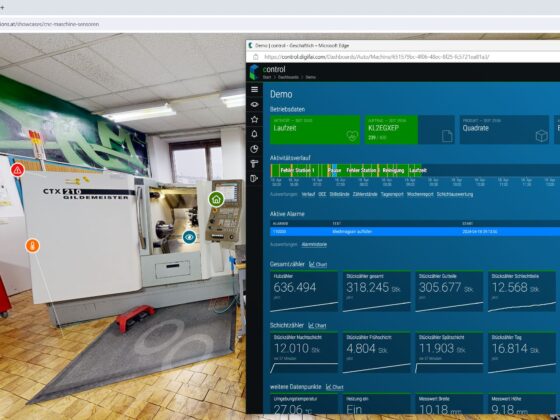Open the Heizung ein tile
Viewport: 560px width, 420px height.
pyautogui.click(x=377, y=404)
